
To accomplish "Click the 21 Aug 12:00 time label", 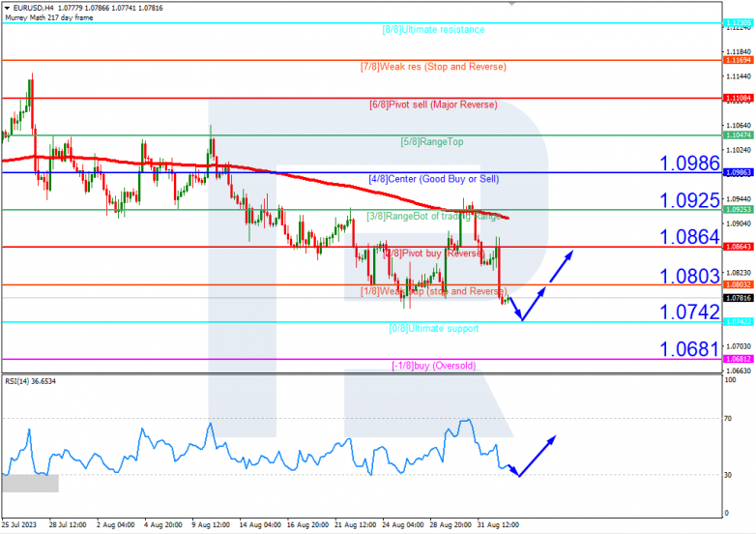I will pyautogui.click(x=356, y=525).
